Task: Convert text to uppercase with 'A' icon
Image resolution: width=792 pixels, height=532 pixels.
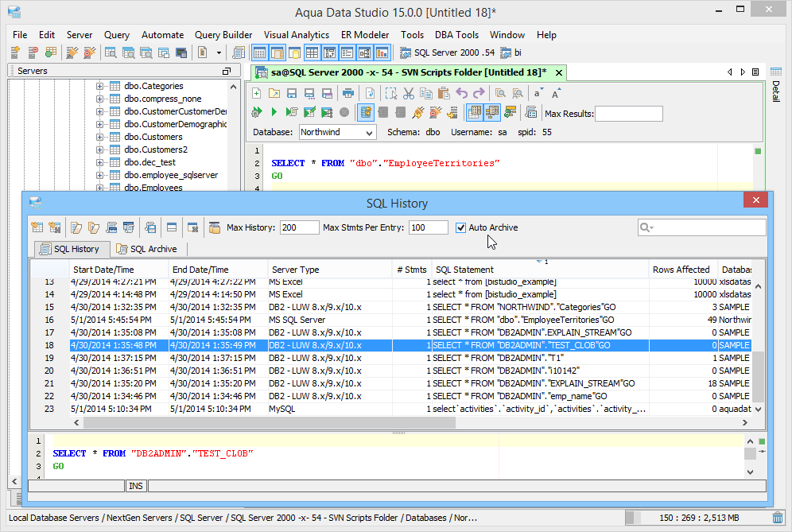Action: [x=556, y=94]
